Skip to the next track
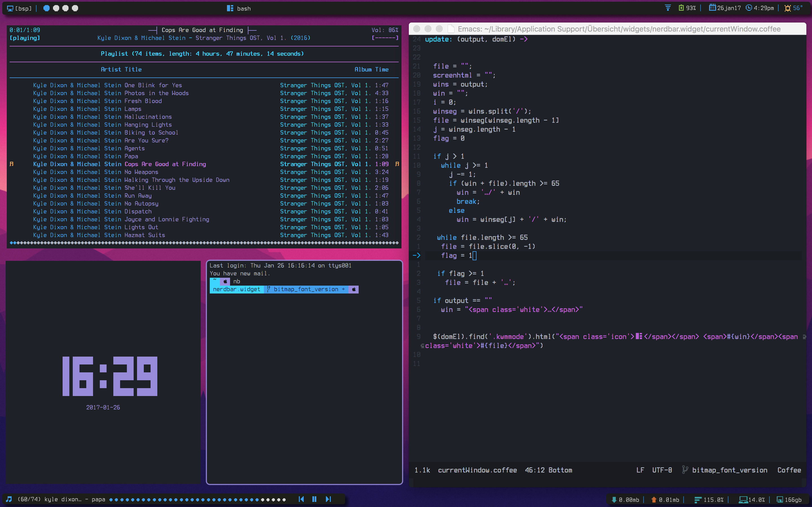This screenshot has height=507, width=812. click(x=328, y=499)
